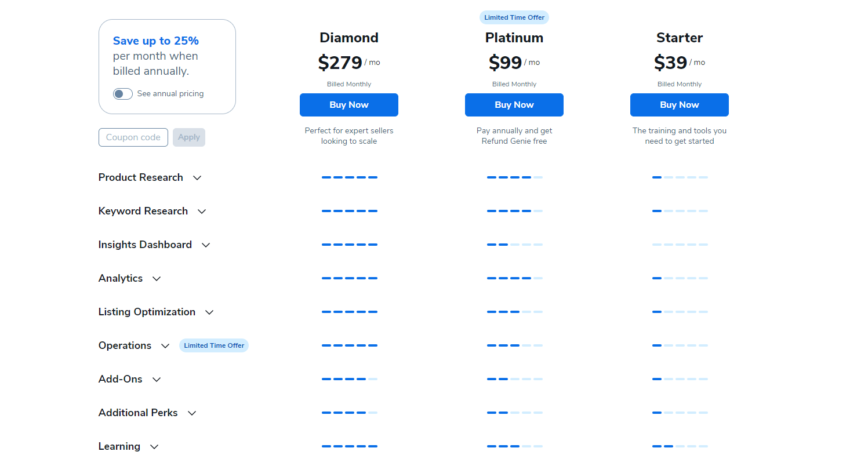Click Buy Now under Platinum plan
This screenshot has height=466, width=868.
[x=514, y=105]
